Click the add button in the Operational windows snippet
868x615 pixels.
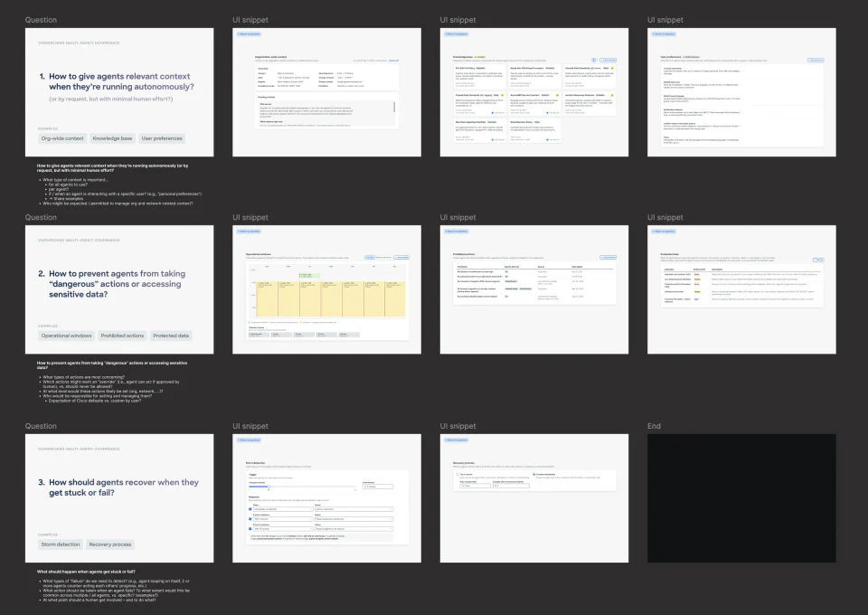(x=401, y=258)
